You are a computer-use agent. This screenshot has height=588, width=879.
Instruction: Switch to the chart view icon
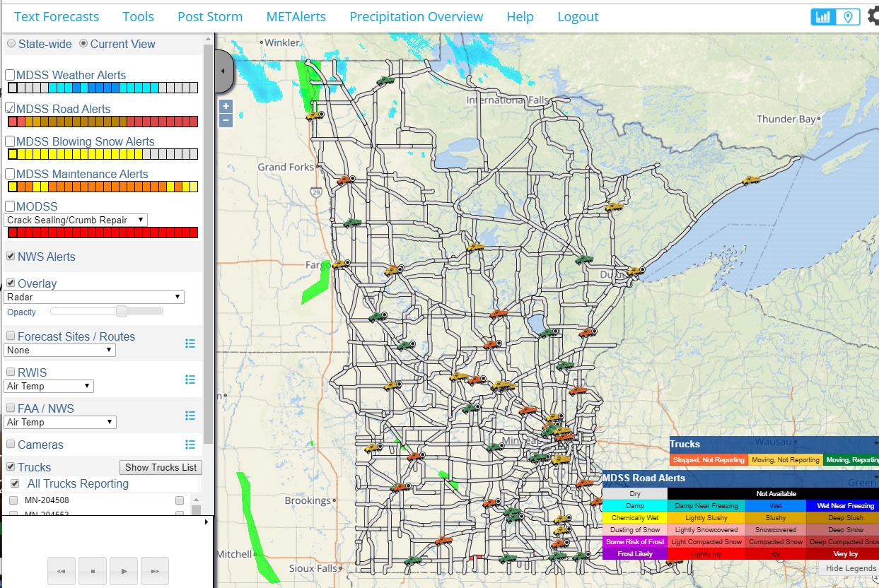coord(823,17)
